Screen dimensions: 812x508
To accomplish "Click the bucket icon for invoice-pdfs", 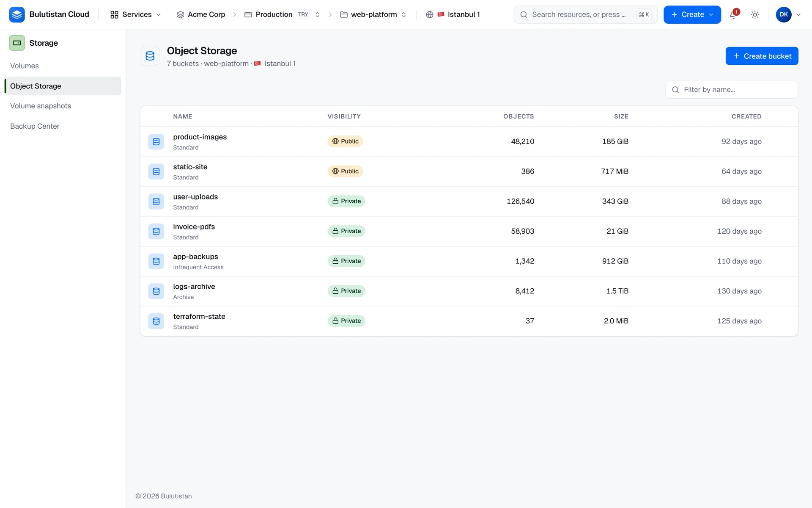I will (156, 232).
